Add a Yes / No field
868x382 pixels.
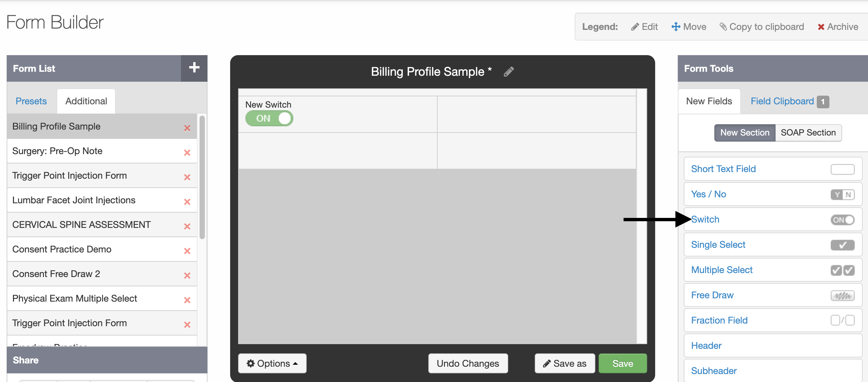(773, 194)
